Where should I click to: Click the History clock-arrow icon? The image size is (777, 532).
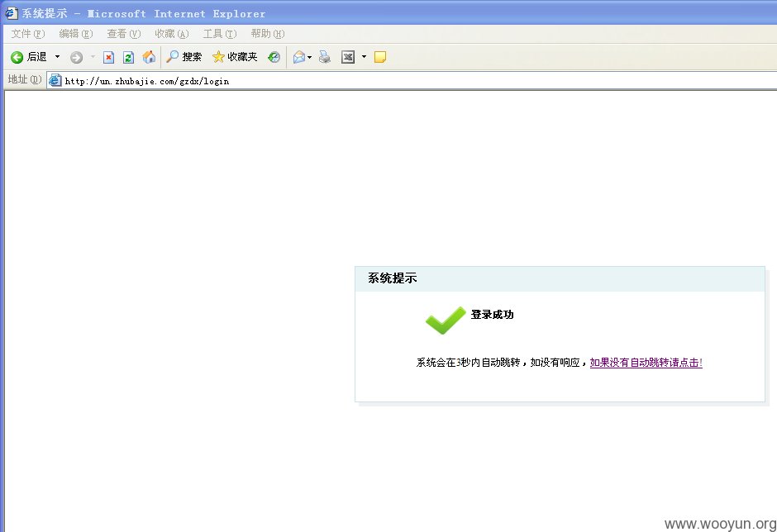(274, 57)
